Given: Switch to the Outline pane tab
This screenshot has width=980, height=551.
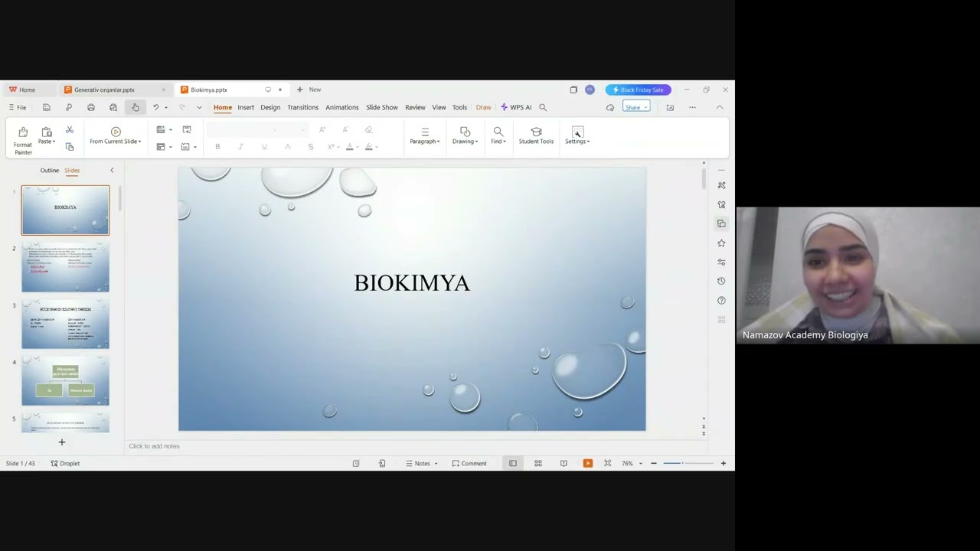Looking at the screenshot, I should click(x=50, y=171).
